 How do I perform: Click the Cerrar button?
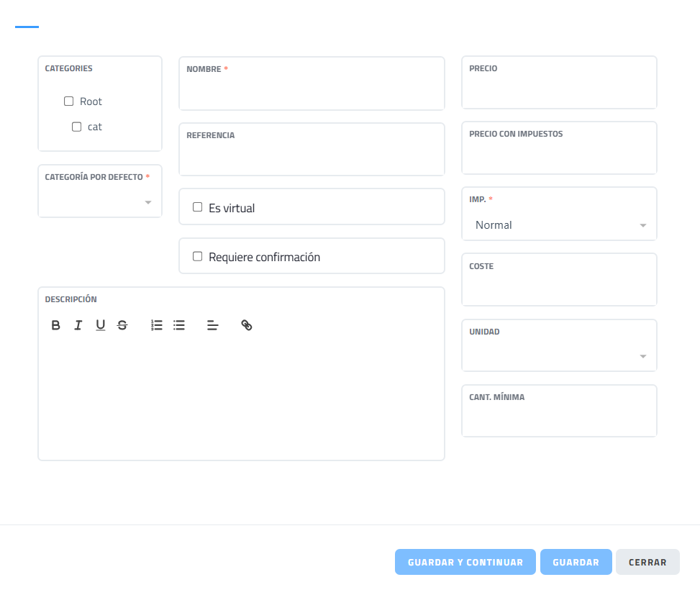(647, 562)
